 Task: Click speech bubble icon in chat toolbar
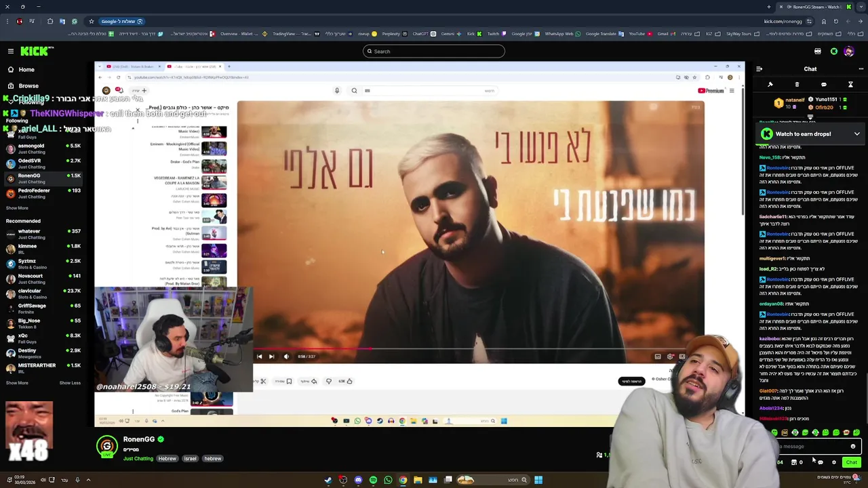823,85
